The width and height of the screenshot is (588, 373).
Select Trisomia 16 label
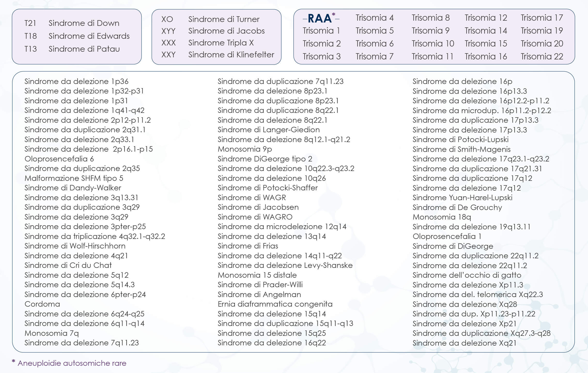pos(486,57)
